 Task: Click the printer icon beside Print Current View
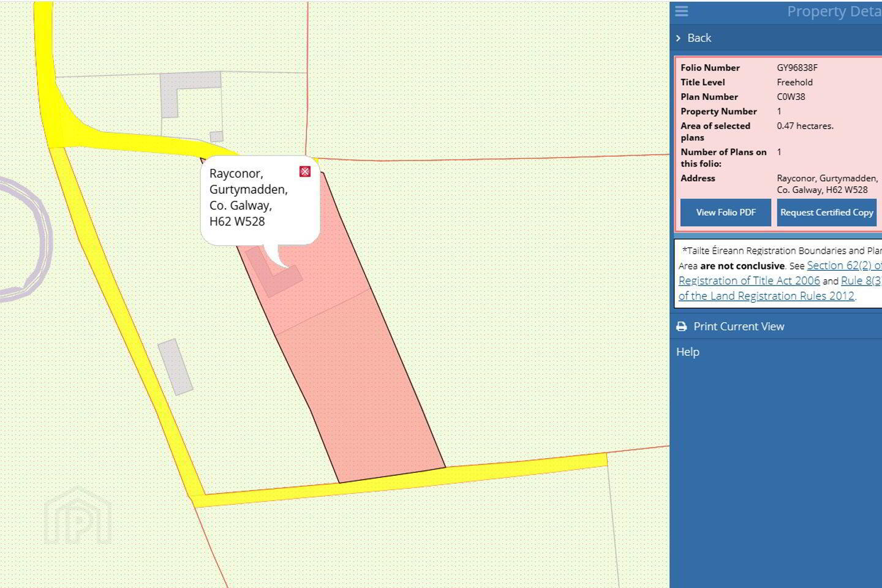click(682, 326)
